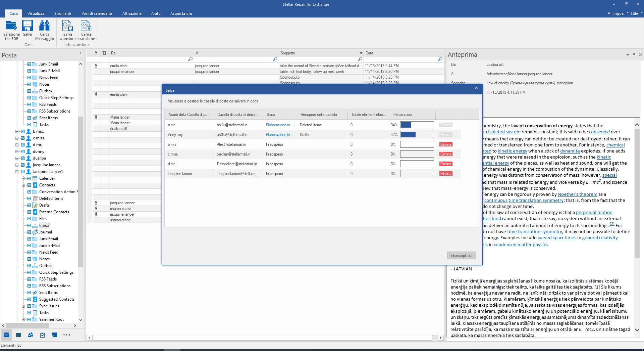
Task: Click the deleted column trash header icon
Action: [104, 53]
